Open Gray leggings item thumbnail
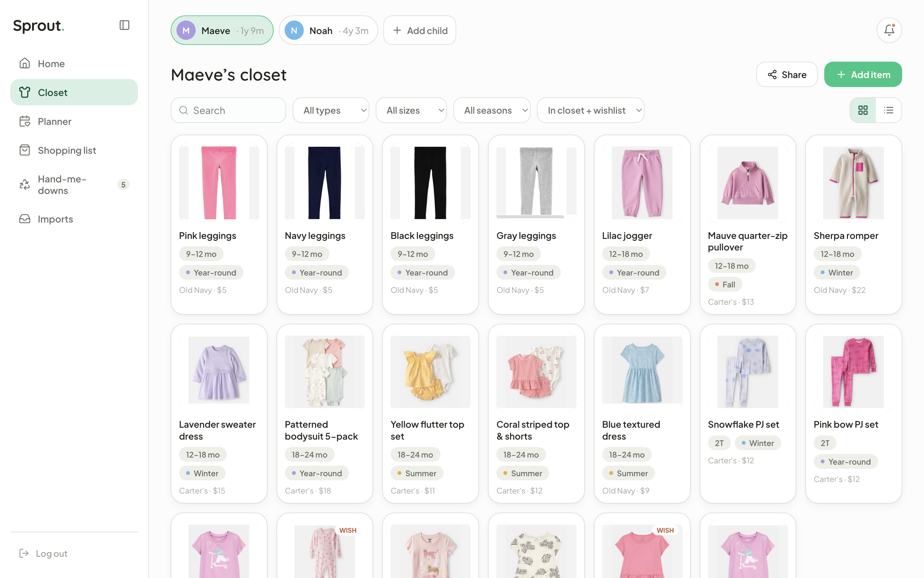 536,183
